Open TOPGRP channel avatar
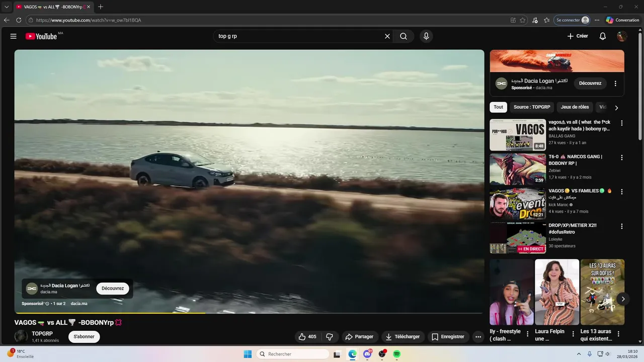Viewport: 644px width, 362px height. (x=21, y=336)
